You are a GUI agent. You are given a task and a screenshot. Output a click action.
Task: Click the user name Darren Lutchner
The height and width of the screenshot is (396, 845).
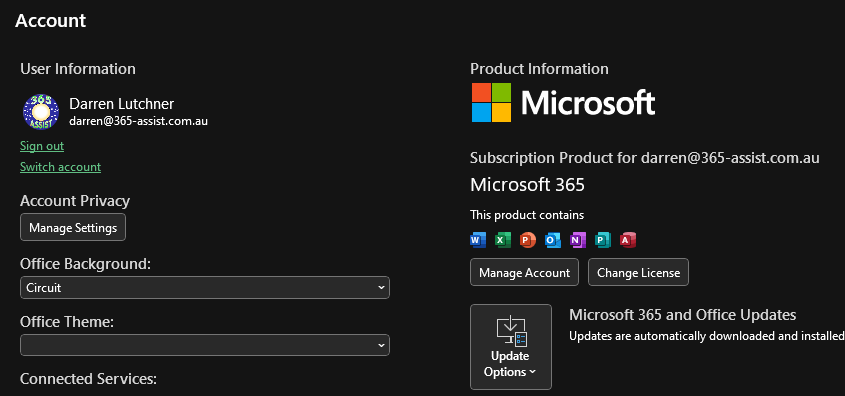click(x=122, y=103)
